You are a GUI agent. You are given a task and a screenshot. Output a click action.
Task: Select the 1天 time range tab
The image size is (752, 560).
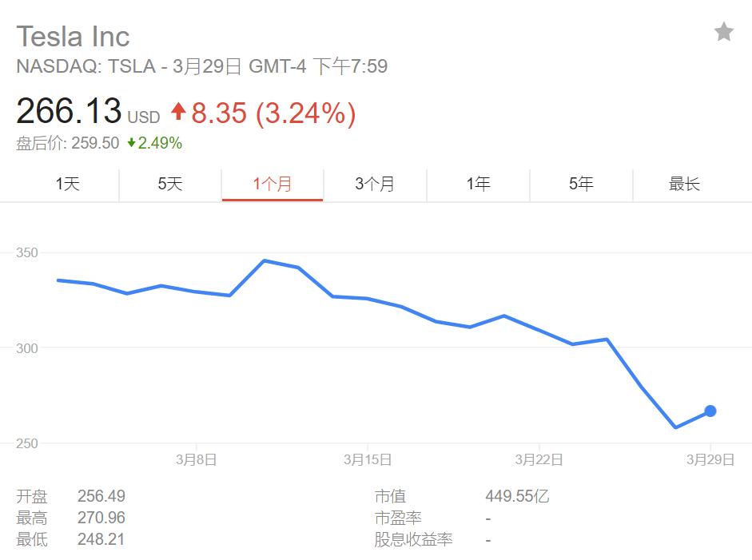point(67,184)
